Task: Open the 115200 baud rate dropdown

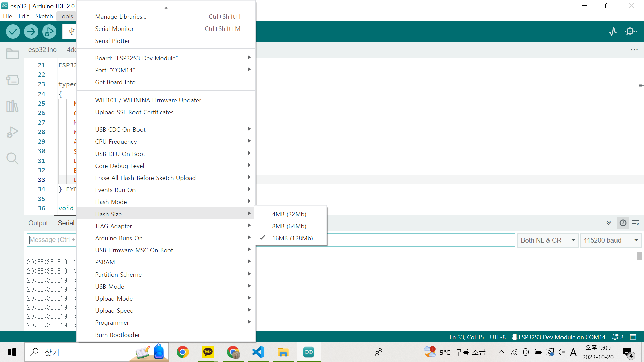Action: click(x=610, y=240)
